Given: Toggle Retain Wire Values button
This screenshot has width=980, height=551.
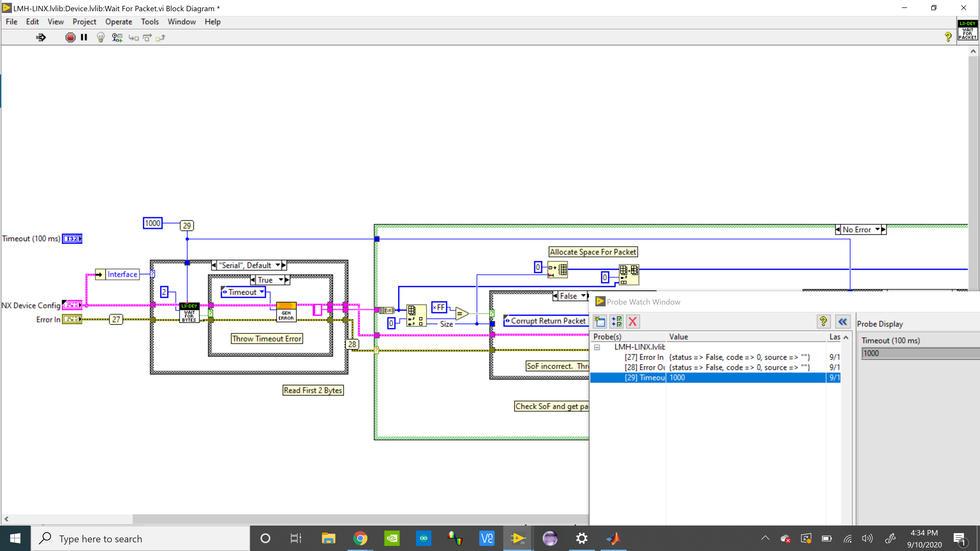Looking at the screenshot, I should coord(117,37).
